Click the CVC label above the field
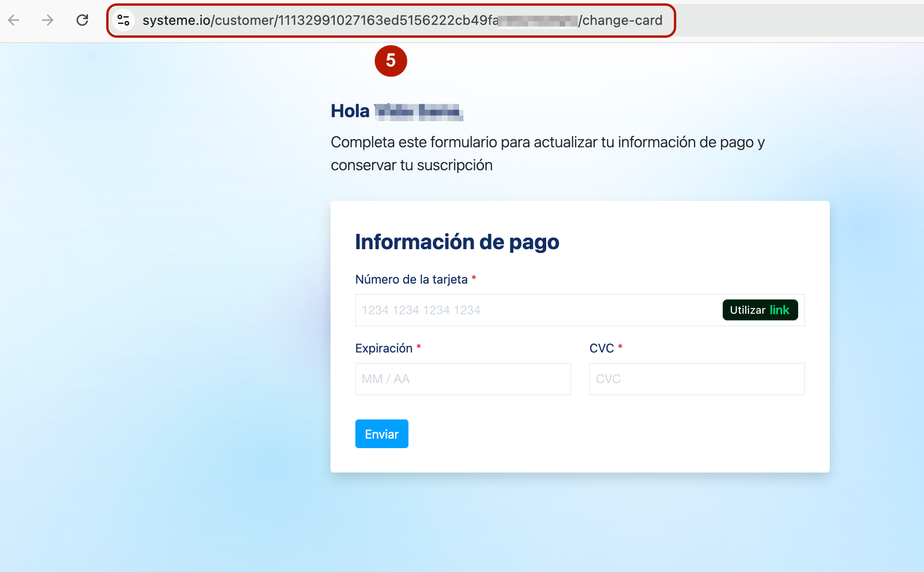Image resolution: width=924 pixels, height=572 pixels. (x=601, y=348)
